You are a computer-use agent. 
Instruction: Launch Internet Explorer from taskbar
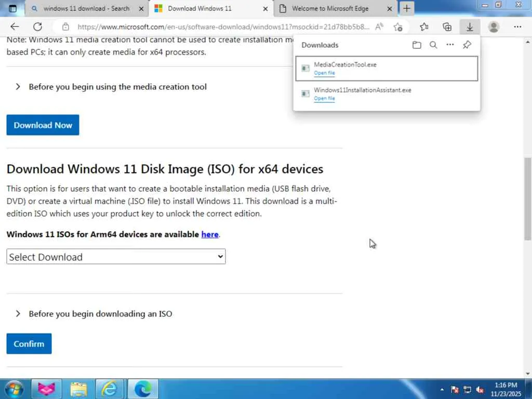111,389
